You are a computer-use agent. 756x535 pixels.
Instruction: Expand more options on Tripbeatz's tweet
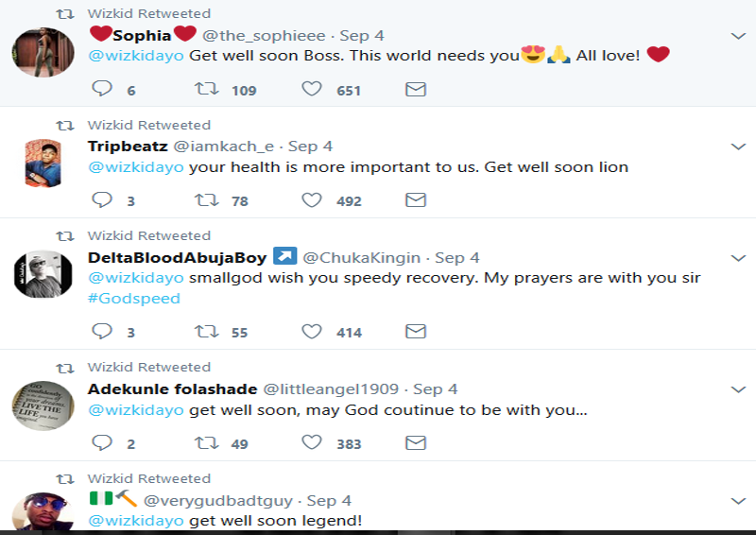pos(739,147)
